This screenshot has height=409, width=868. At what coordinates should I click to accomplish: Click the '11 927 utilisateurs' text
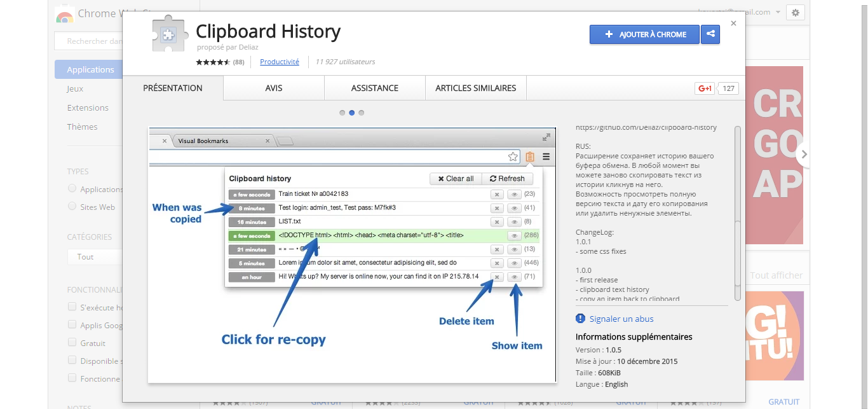tap(346, 62)
